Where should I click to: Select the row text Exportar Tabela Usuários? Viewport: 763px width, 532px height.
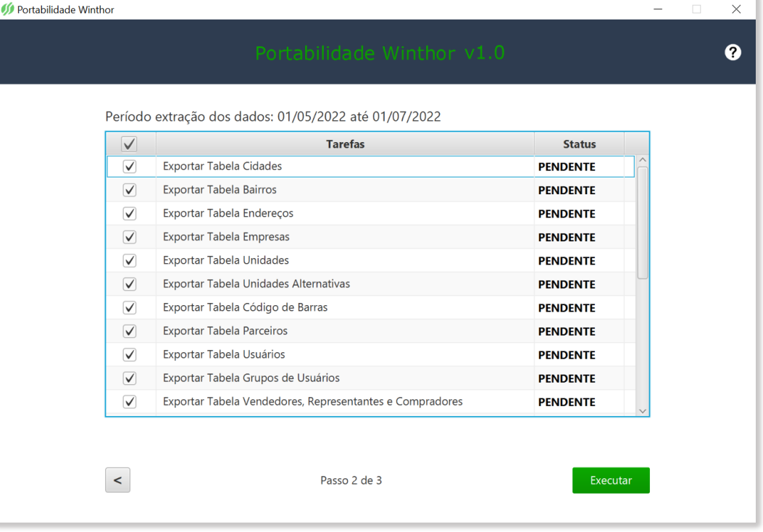224,354
